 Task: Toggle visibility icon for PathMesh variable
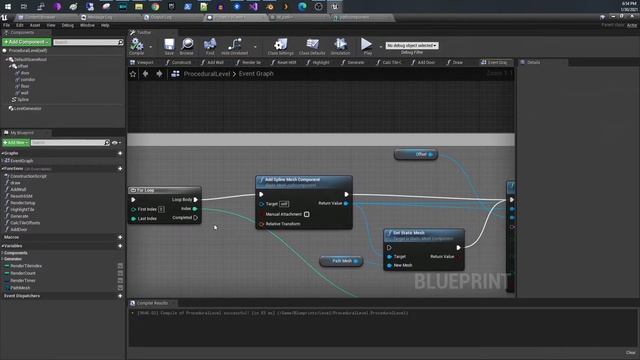click(x=120, y=288)
